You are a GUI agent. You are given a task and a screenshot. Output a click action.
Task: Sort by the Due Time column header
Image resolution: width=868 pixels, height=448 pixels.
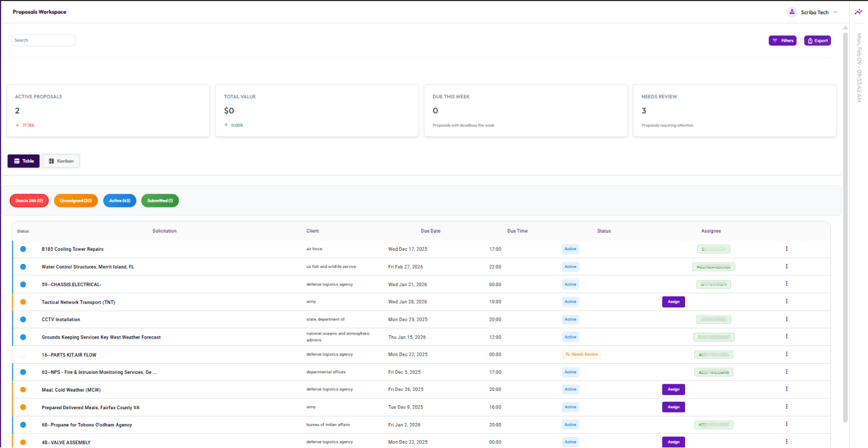(517, 231)
